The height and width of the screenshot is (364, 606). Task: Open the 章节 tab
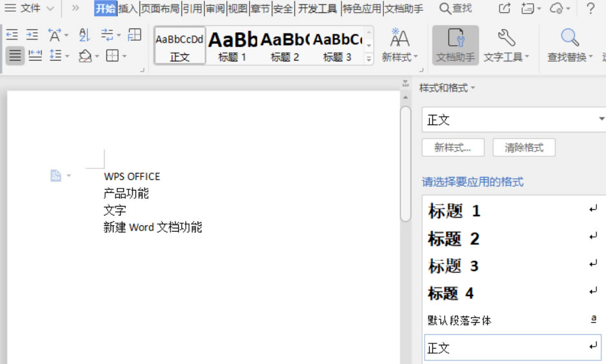click(260, 8)
